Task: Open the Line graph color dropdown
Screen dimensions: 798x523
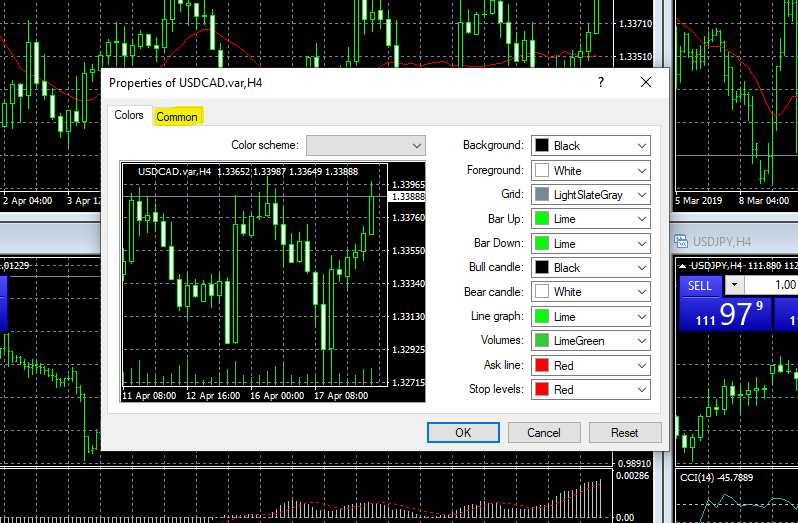Action: click(x=590, y=316)
